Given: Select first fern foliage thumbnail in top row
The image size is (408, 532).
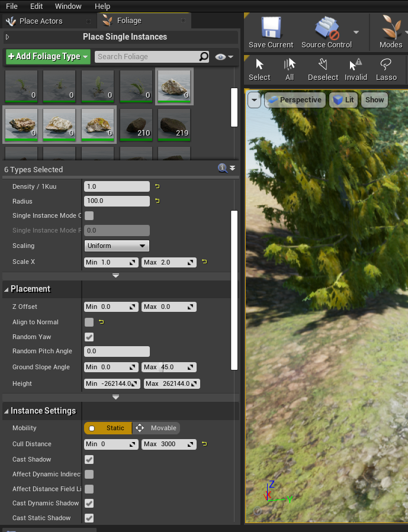Looking at the screenshot, I should click(x=21, y=86).
